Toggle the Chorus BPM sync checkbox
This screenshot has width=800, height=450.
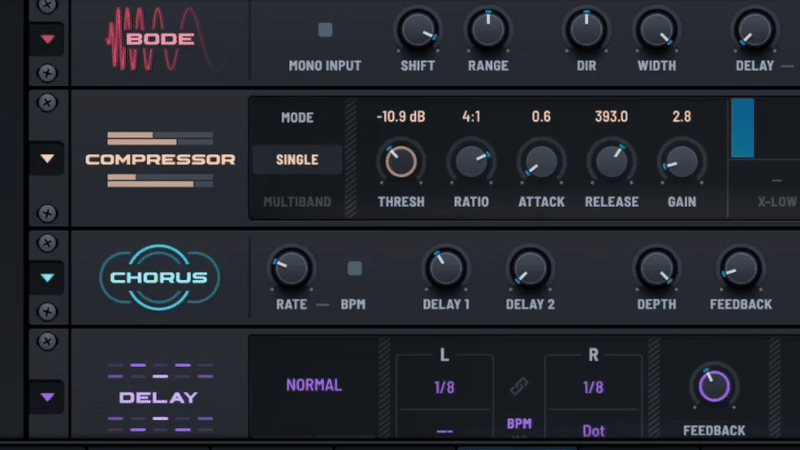(354, 268)
